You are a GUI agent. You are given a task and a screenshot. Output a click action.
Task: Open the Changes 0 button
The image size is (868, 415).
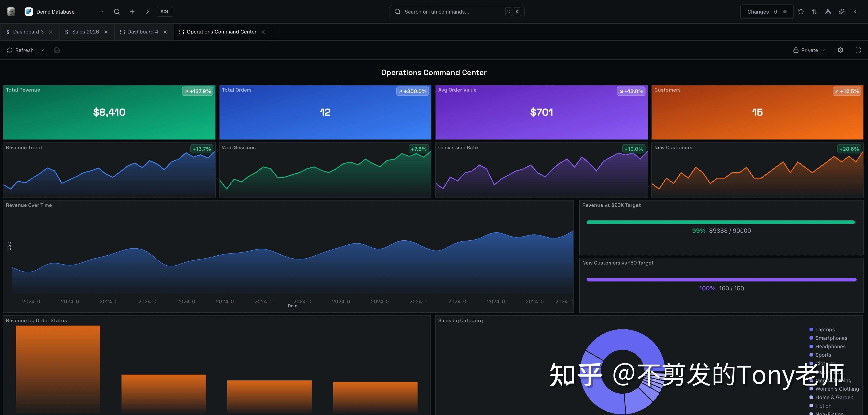coord(766,12)
